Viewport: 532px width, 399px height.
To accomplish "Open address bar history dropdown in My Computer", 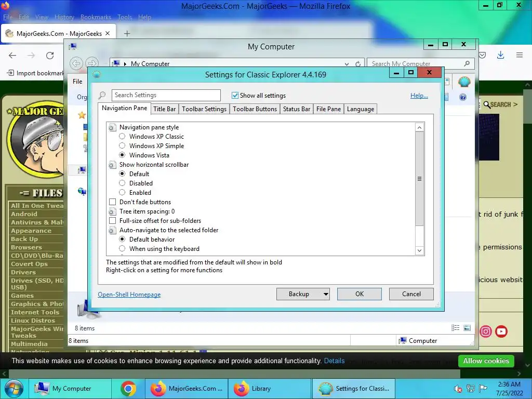I will [x=347, y=64].
